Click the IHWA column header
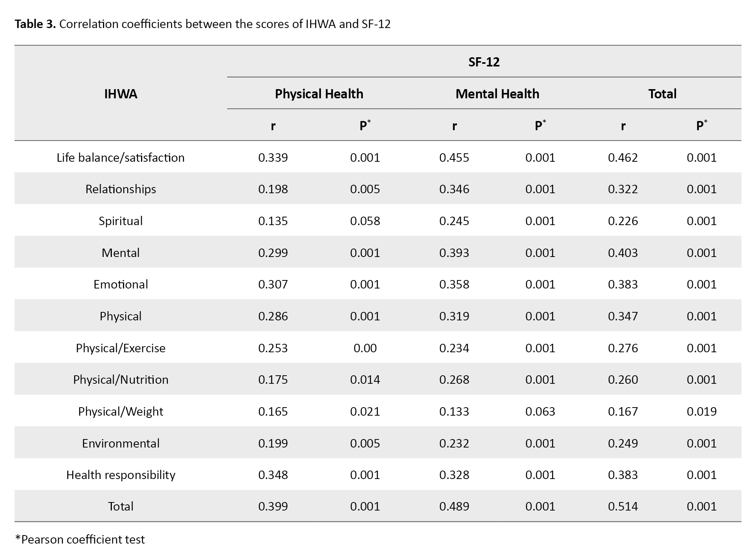 pos(120,94)
